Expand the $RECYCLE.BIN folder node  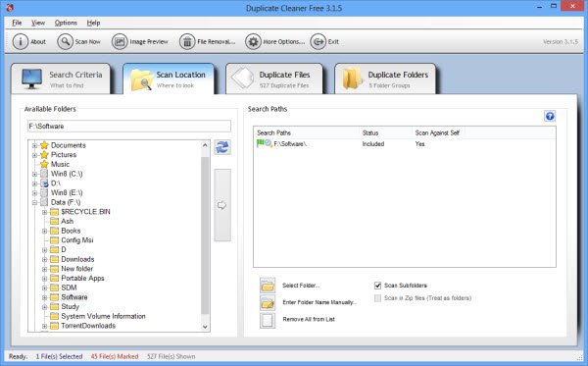pos(45,212)
